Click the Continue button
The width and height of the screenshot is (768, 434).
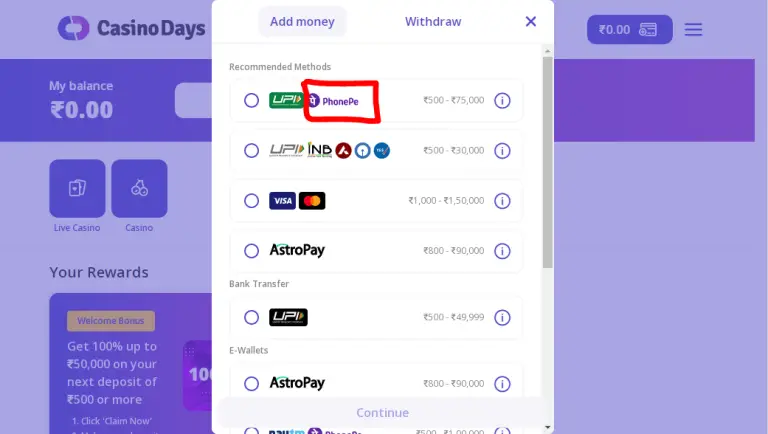[x=383, y=412]
